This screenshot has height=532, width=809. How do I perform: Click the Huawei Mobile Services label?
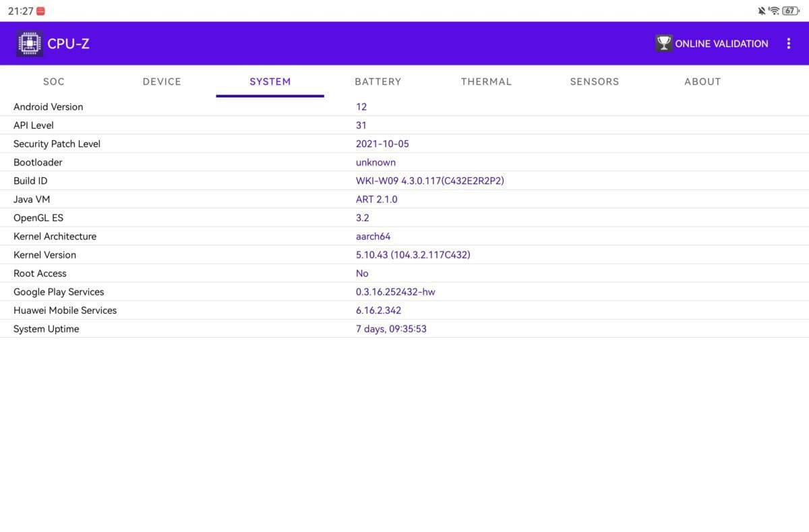65,310
